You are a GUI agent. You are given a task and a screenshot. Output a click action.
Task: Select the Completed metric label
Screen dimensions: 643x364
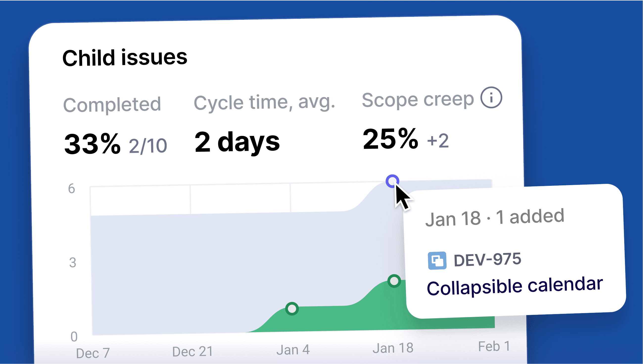pos(112,105)
